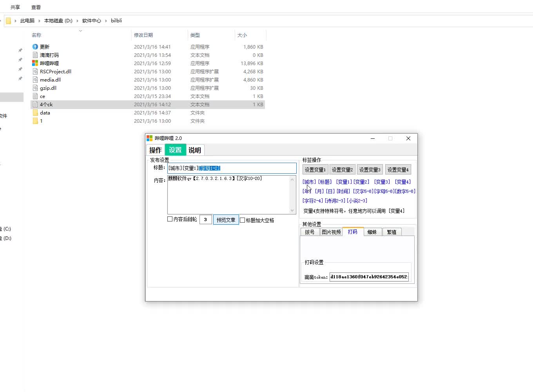Screen dimensions: 533x392
Task: Open the 拨号 tab in 其他设置
Action: pos(310,232)
